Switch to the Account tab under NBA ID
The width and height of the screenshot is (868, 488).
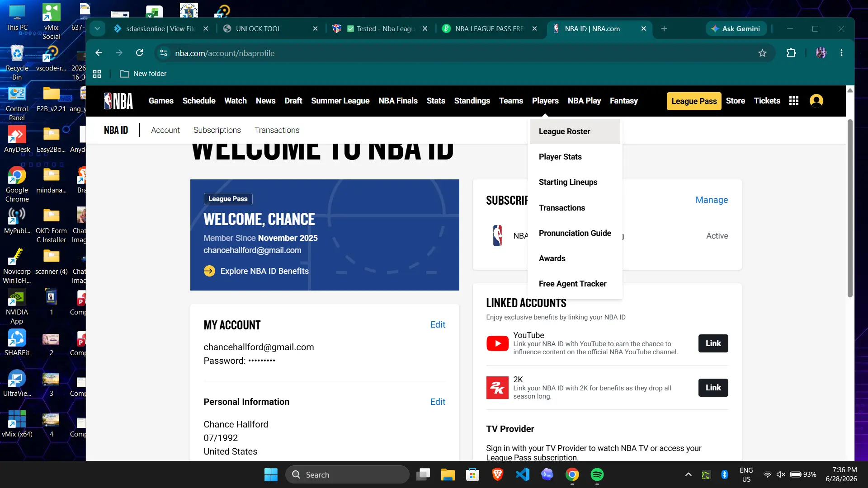point(165,130)
